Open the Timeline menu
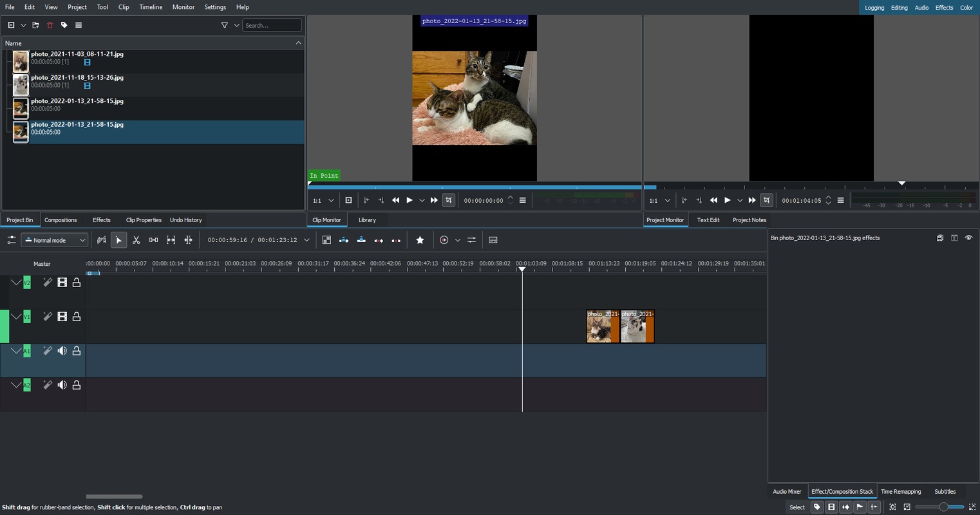 151,7
